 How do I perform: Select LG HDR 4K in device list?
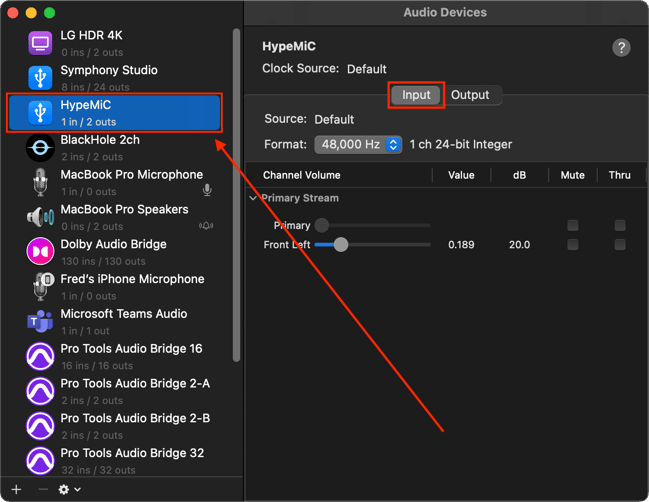114,43
